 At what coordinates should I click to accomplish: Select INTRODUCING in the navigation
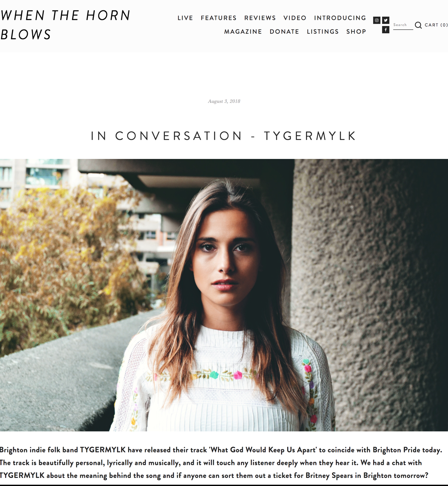[x=340, y=18]
